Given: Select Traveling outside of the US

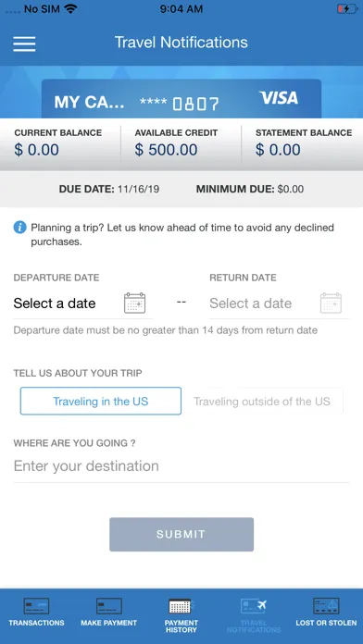Looking at the screenshot, I should click(262, 401).
